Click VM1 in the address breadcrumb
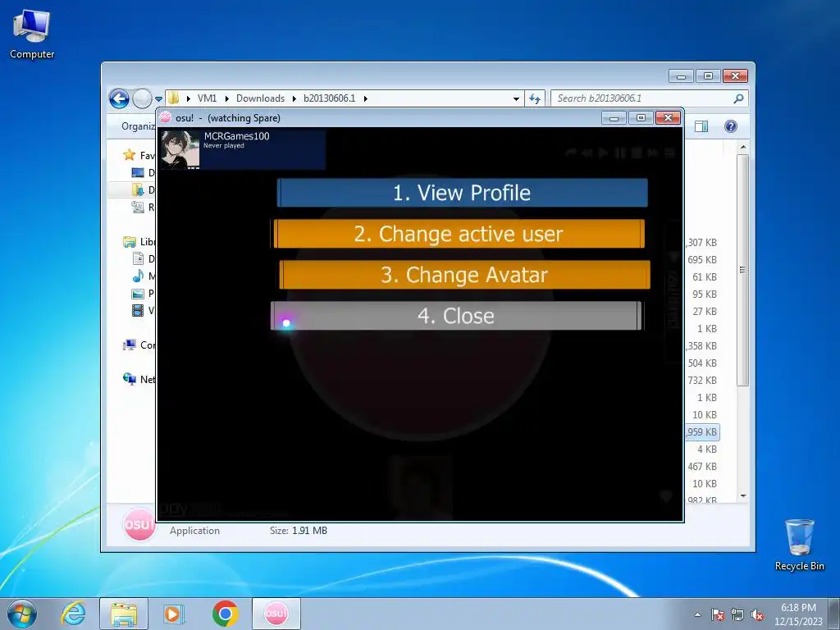This screenshot has width=840, height=630. tap(207, 98)
